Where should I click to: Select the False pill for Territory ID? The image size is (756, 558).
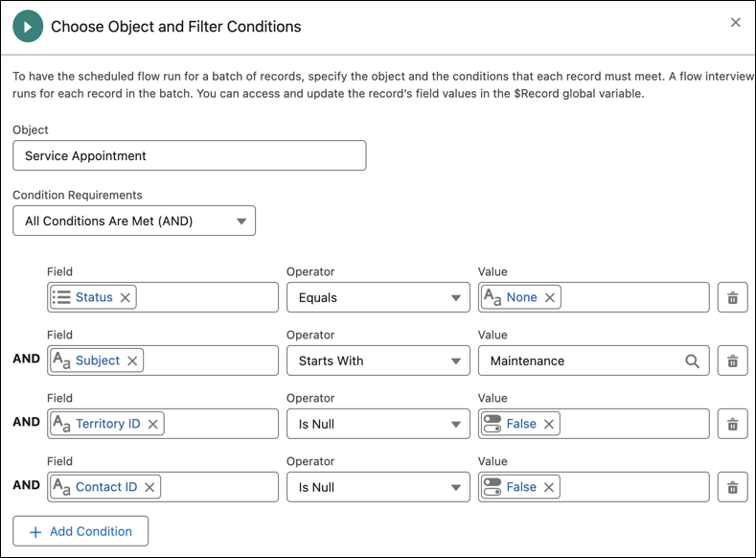tap(520, 424)
